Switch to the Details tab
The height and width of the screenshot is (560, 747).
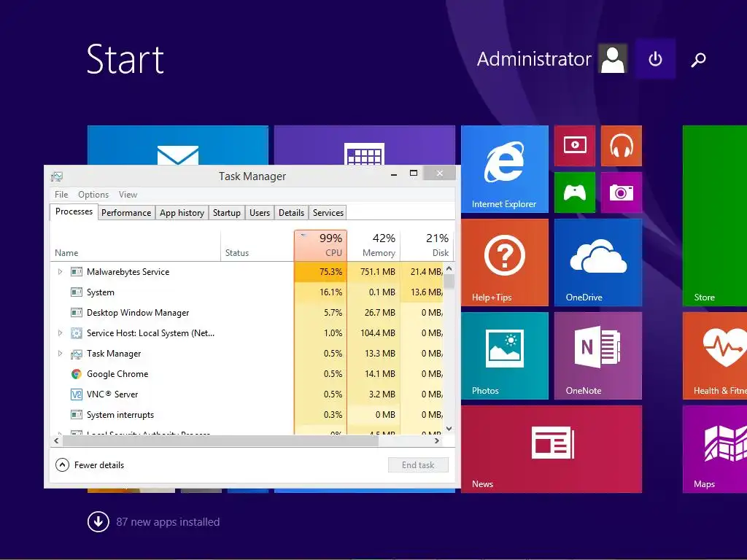click(291, 212)
